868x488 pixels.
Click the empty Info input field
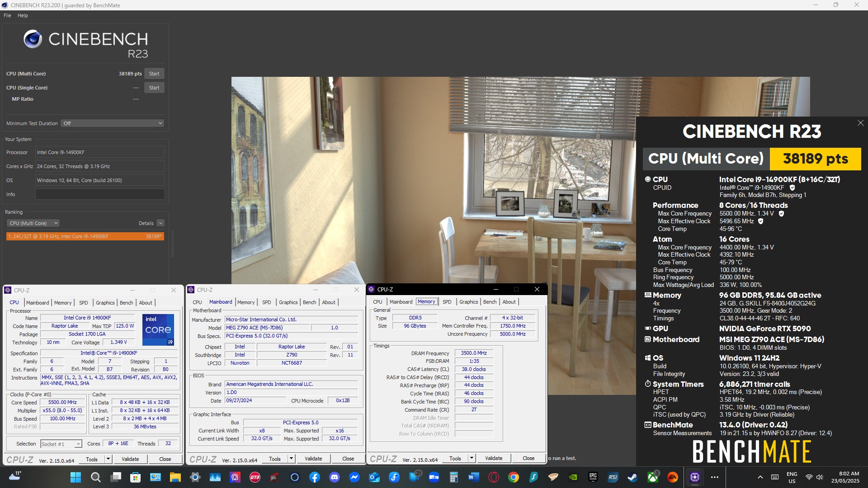click(100, 194)
